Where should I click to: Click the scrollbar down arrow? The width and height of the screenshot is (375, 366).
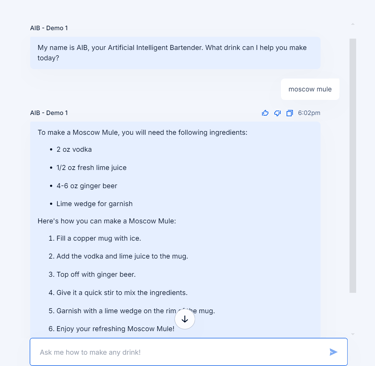(353, 334)
